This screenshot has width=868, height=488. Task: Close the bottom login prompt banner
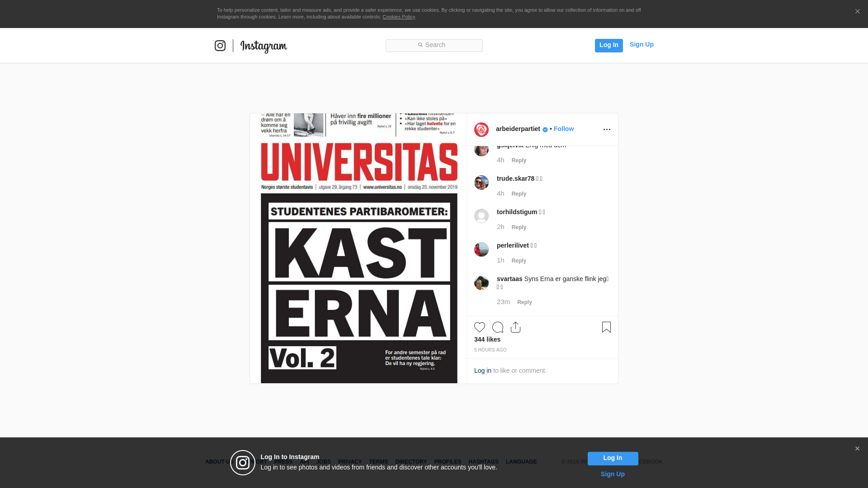(857, 449)
